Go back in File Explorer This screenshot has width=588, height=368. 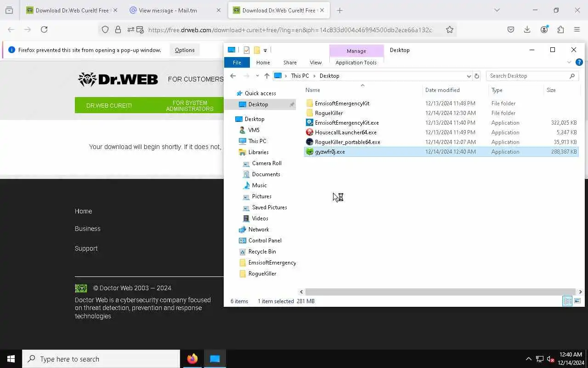[233, 76]
